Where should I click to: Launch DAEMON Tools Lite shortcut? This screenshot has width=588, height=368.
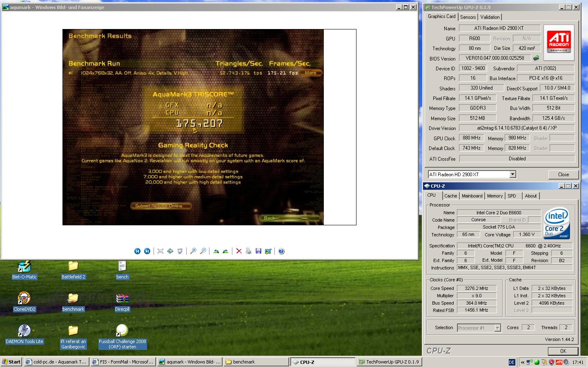tap(24, 334)
